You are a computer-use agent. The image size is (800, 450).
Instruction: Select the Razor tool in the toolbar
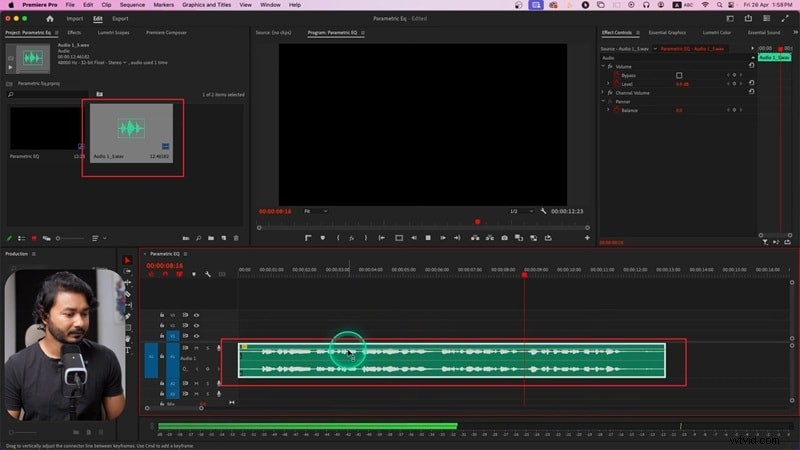point(128,294)
